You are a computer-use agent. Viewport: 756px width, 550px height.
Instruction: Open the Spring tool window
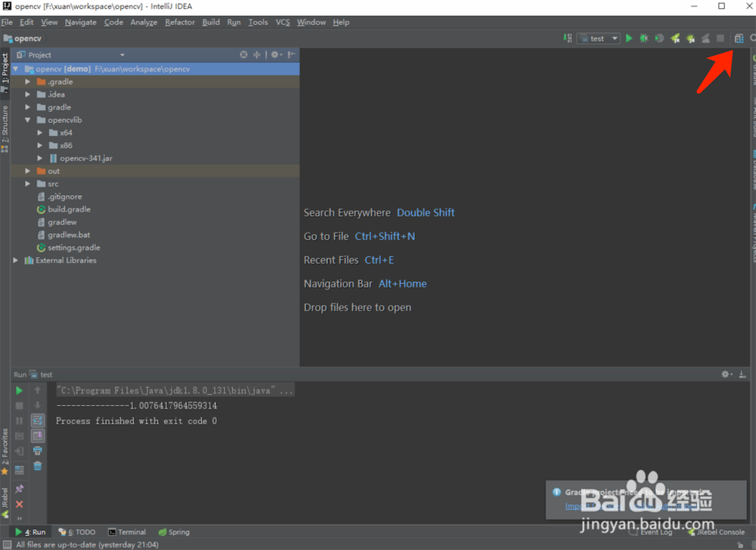click(174, 532)
